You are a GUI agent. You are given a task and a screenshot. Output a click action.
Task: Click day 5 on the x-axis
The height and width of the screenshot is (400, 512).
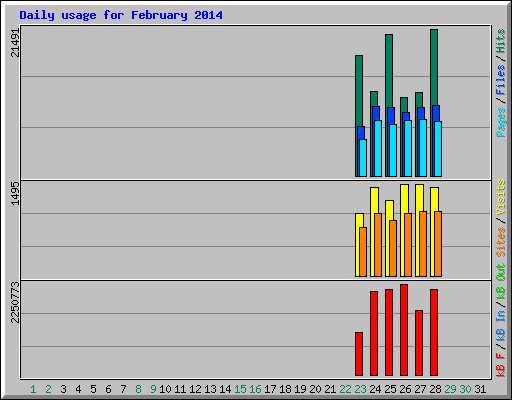pos(93,389)
